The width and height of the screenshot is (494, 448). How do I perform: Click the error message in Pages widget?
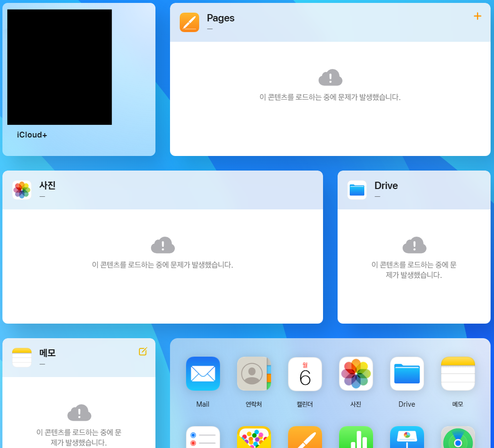pos(330,97)
